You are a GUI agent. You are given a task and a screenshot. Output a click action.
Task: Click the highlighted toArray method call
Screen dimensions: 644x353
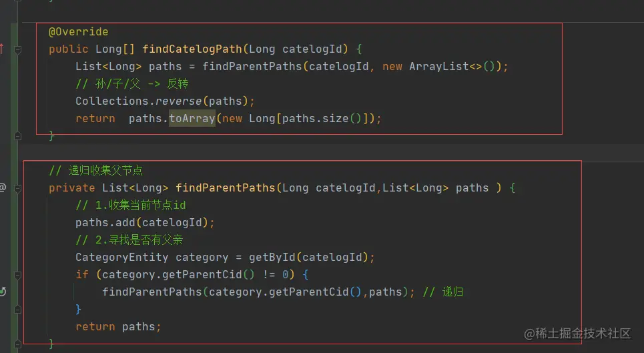192,118
